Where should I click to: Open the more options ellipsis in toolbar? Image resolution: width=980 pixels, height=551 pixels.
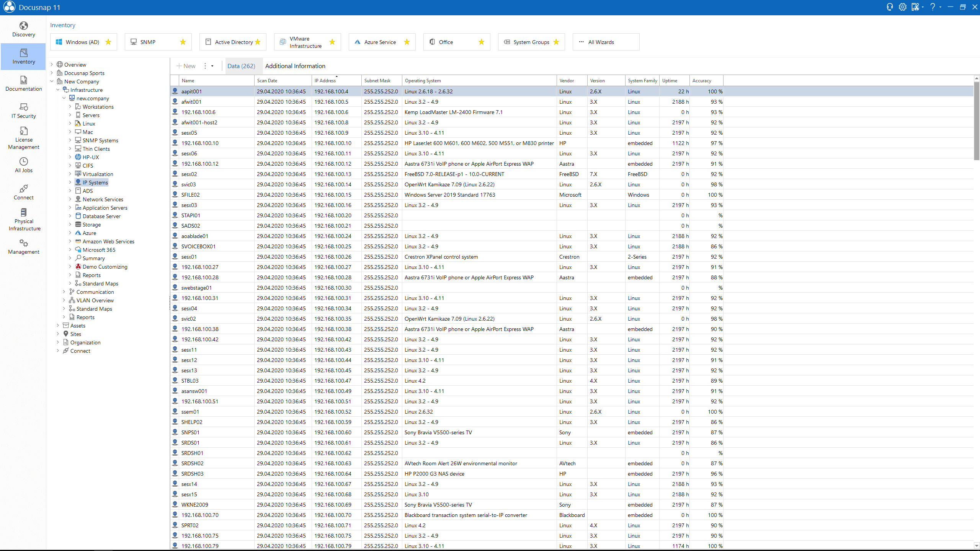(x=205, y=66)
